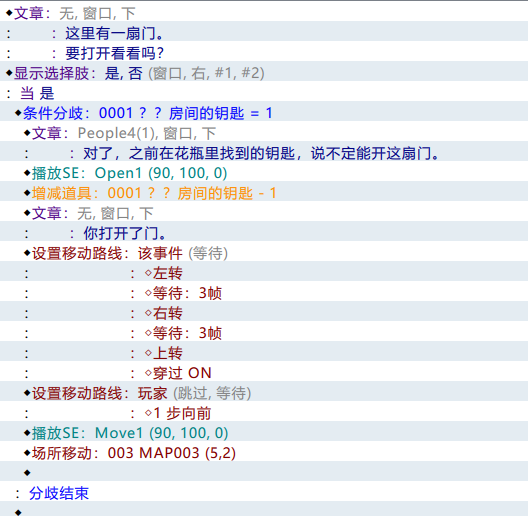Image resolution: width=528 pixels, height=516 pixels.
Task: Select the 1 步向前 move route step
Action: [x=264, y=411]
